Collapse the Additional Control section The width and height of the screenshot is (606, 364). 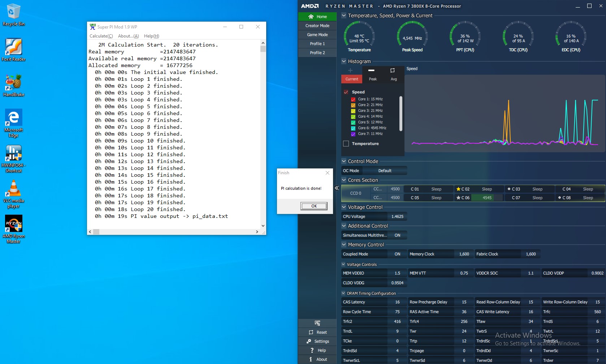344,226
